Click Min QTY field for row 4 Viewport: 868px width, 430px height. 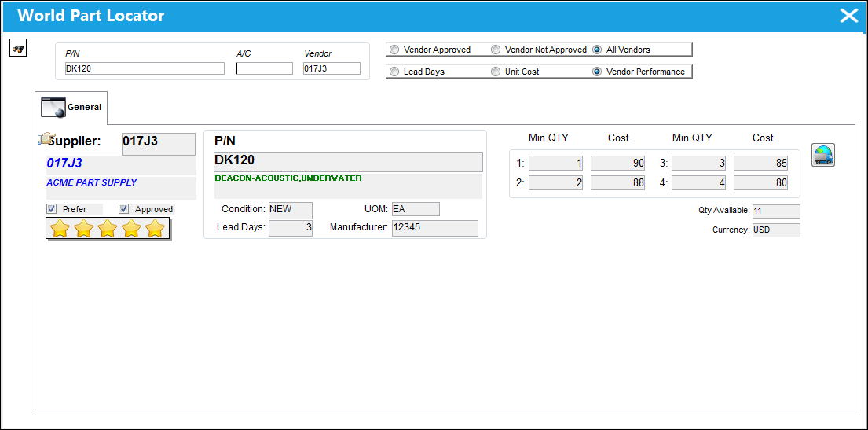698,183
